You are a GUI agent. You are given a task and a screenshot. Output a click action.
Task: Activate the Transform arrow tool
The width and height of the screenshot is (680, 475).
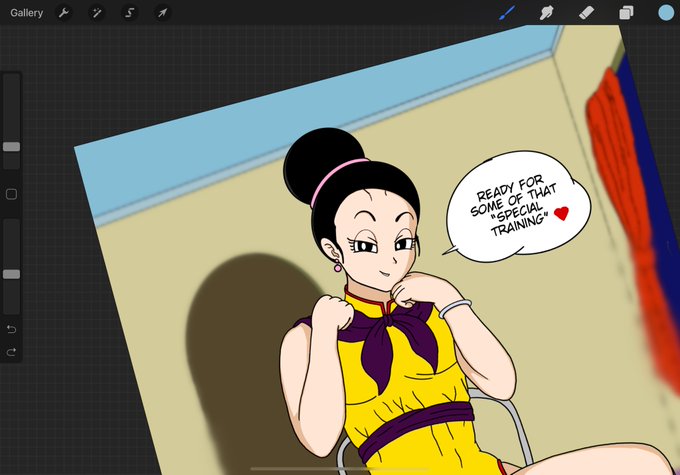162,13
